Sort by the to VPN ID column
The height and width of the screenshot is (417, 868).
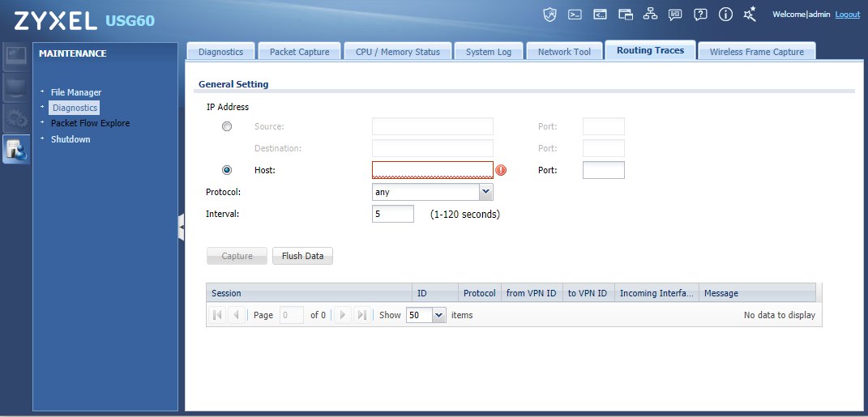click(x=588, y=293)
